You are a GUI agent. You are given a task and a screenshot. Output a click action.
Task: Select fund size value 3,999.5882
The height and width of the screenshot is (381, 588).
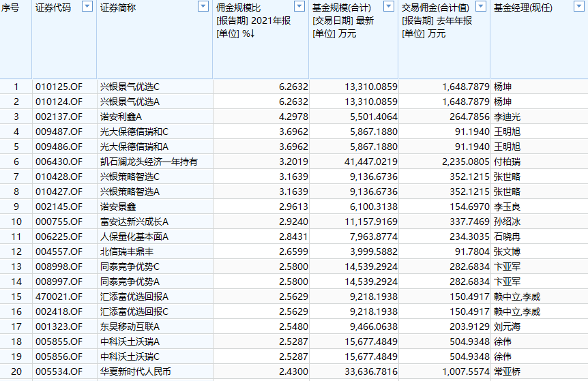pos(374,252)
